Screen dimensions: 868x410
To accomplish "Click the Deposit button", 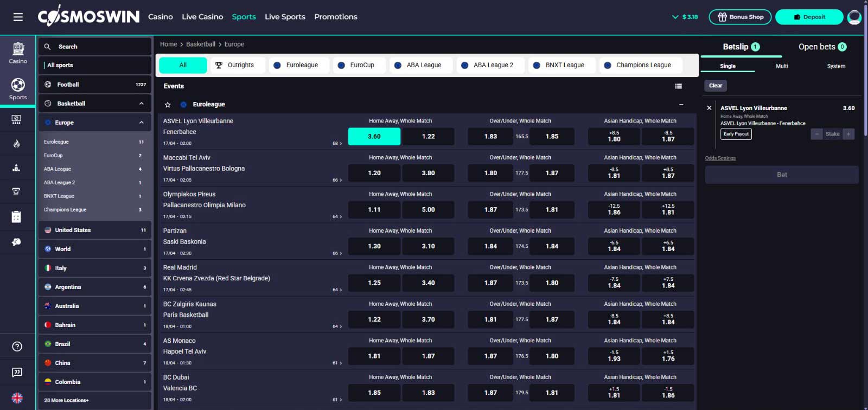I will [809, 17].
